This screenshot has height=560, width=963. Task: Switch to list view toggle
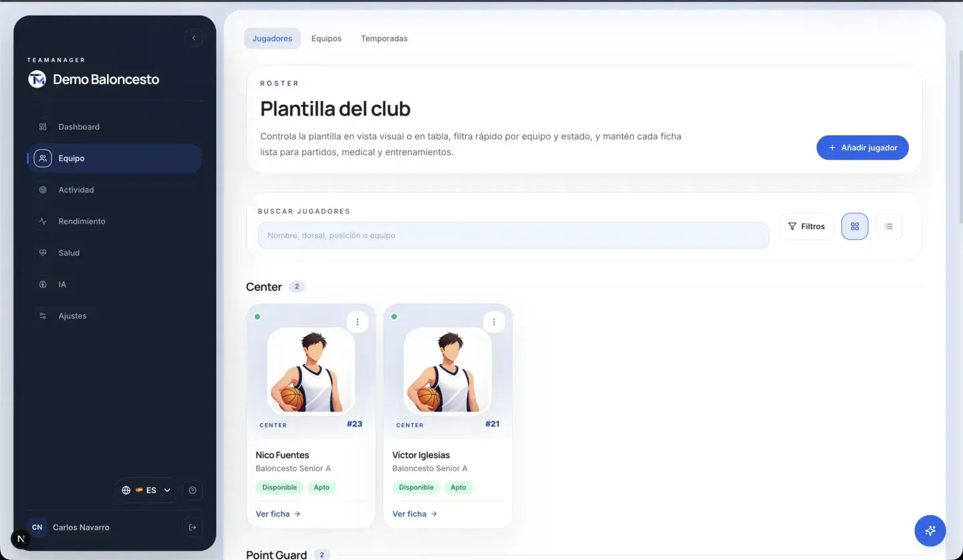coord(889,227)
